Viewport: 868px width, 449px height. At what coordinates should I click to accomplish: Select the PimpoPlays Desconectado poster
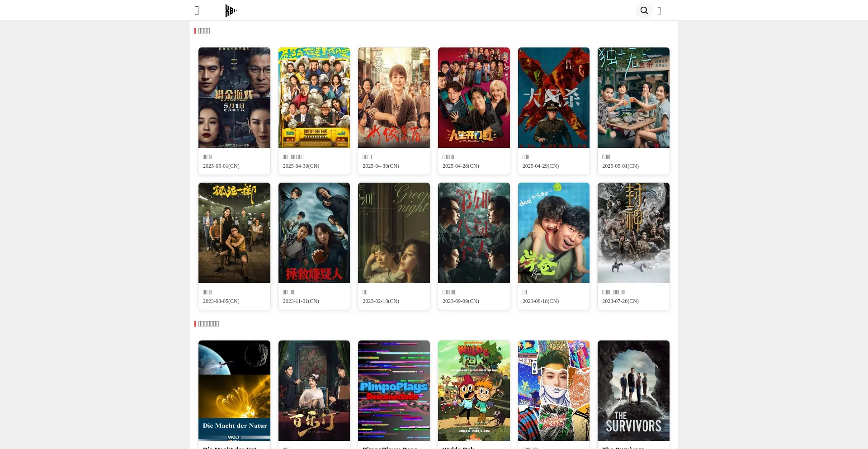394,390
